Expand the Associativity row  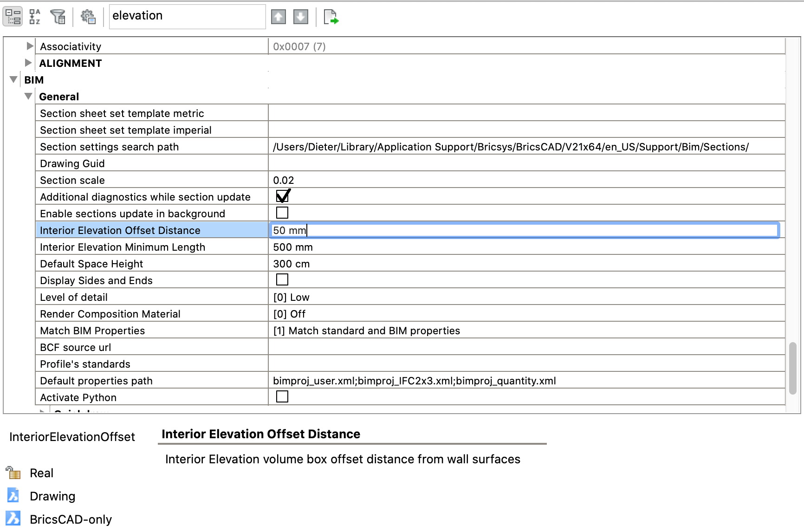pyautogui.click(x=30, y=46)
